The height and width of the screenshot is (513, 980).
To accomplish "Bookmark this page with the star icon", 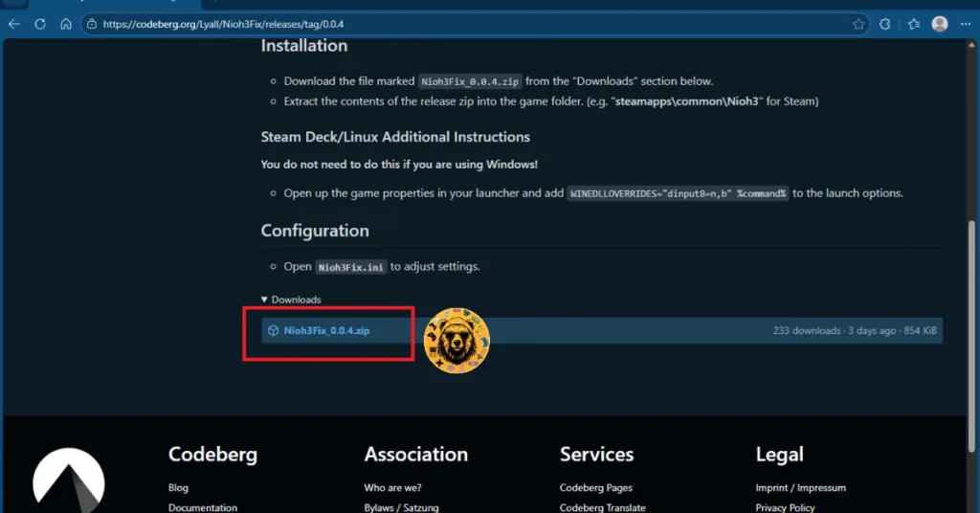I will [858, 24].
